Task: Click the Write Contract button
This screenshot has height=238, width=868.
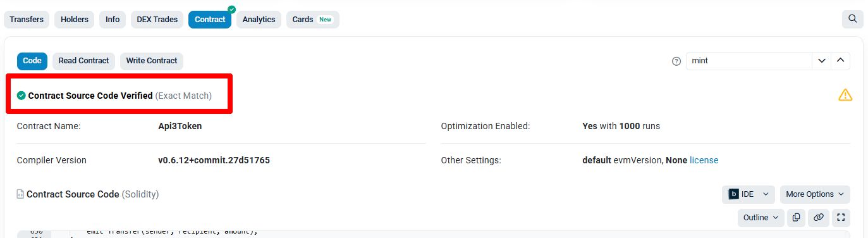Action: 152,61
